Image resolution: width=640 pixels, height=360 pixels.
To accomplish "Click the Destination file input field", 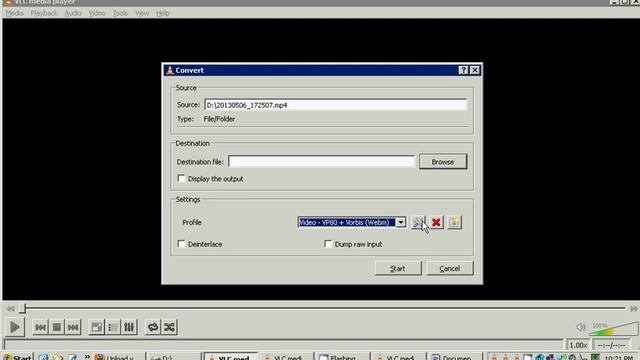I will pos(322,162).
